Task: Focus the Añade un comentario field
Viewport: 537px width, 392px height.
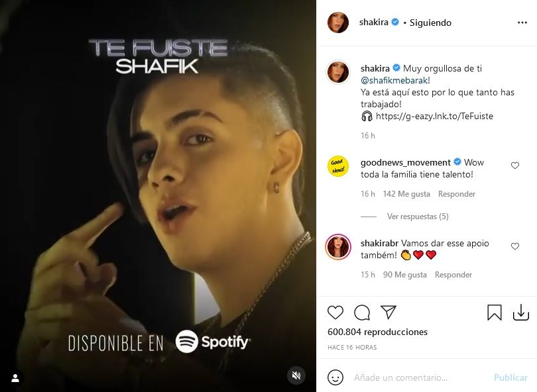Action: click(421, 377)
